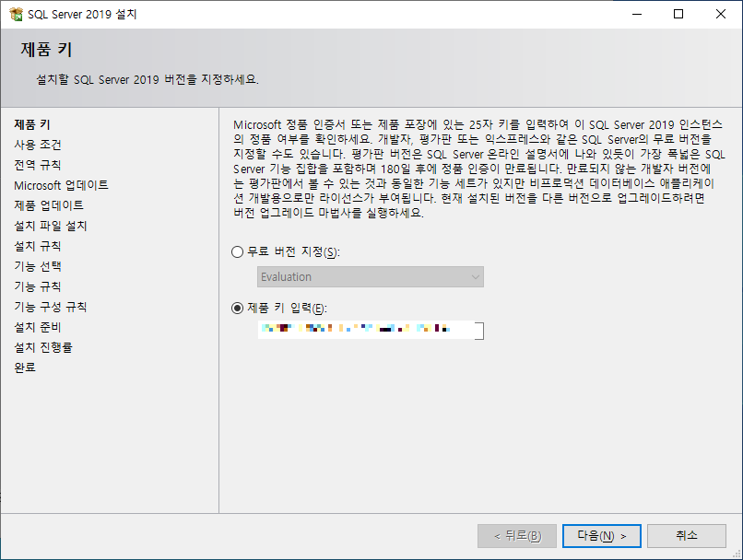Click the 제품 키 page heading
Viewport: 743px width, 560px height.
46,50
